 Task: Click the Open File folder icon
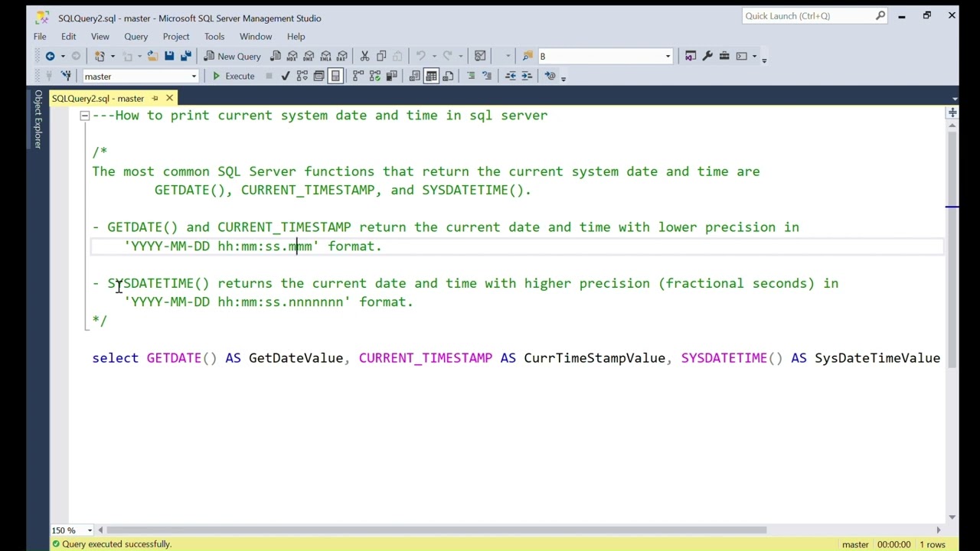pos(152,56)
